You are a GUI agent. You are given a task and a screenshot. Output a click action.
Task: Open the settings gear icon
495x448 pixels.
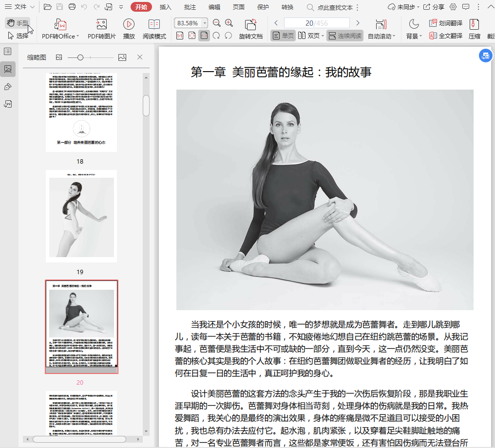click(453, 7)
